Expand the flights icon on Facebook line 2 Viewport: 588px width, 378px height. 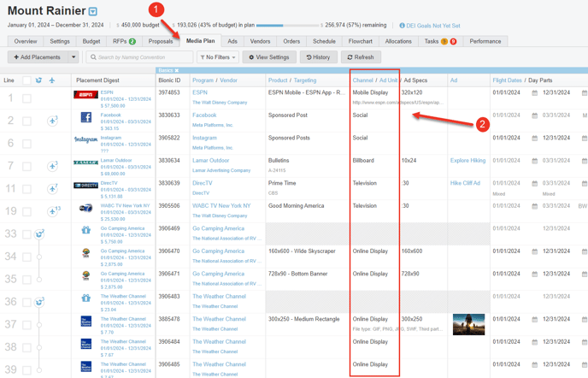pos(52,121)
